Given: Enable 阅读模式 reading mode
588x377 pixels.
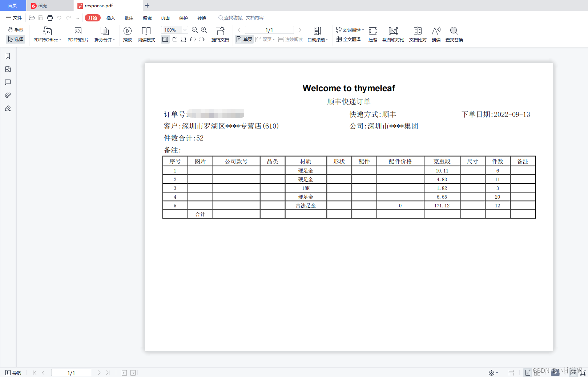Looking at the screenshot, I should point(146,31).
